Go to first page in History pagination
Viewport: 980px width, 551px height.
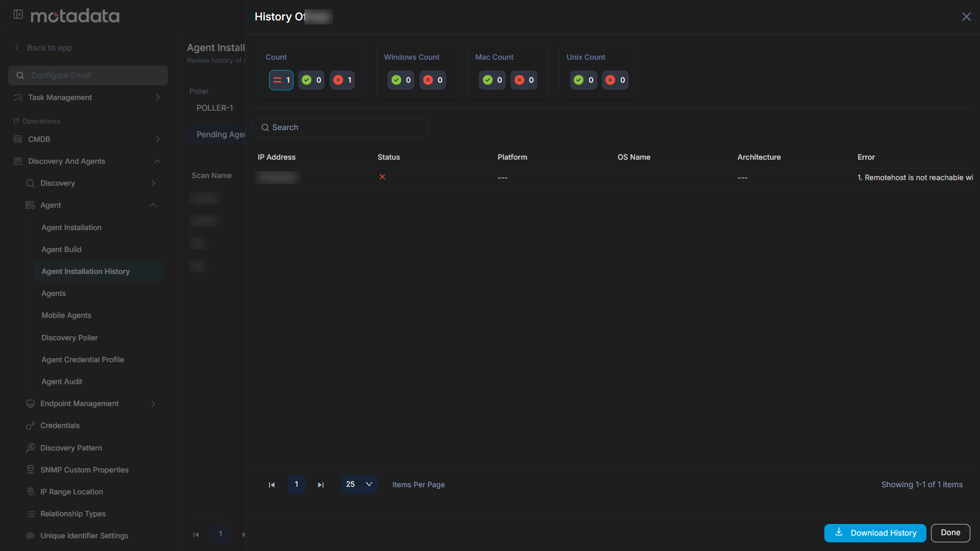272,485
